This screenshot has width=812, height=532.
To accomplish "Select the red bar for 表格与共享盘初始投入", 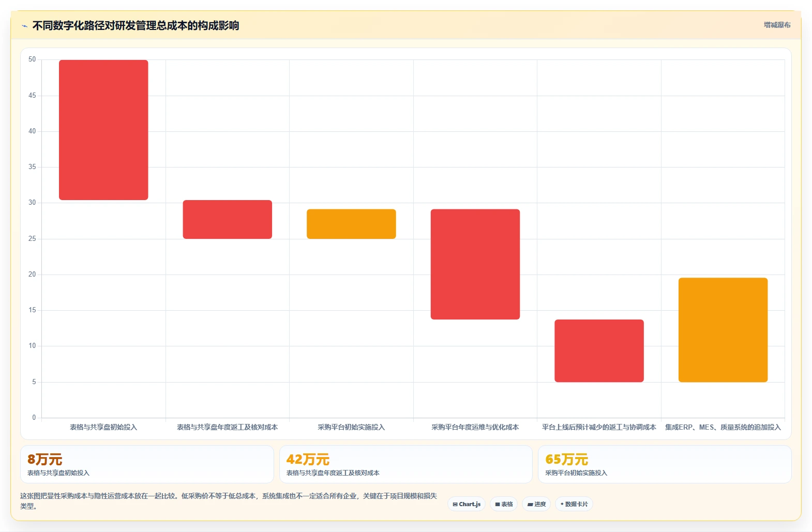I will 103,130.
